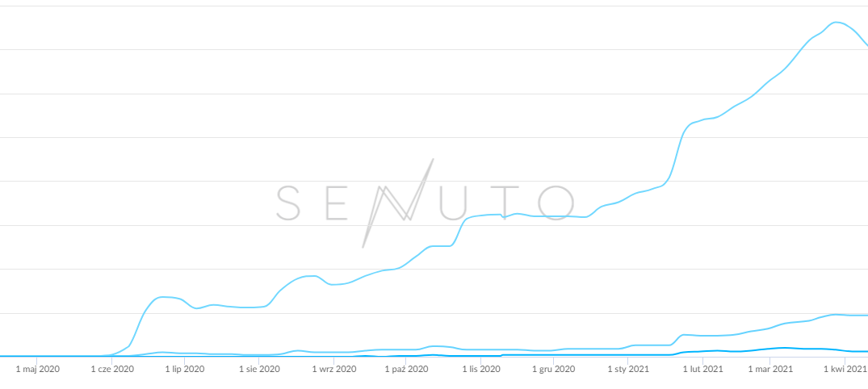Click the '1 lis 2020' axis label
Viewport: 868px width, 389px height.
[x=481, y=370]
